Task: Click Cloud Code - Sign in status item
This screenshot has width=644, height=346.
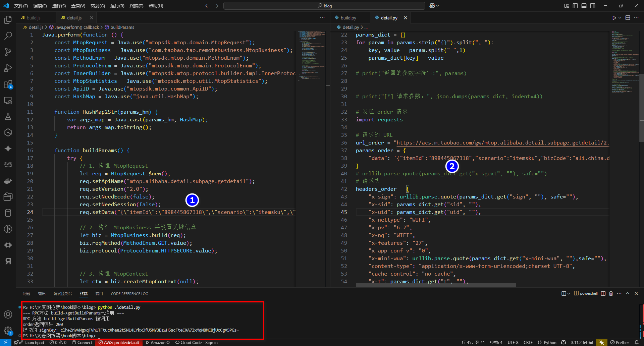Action: [x=197, y=342]
